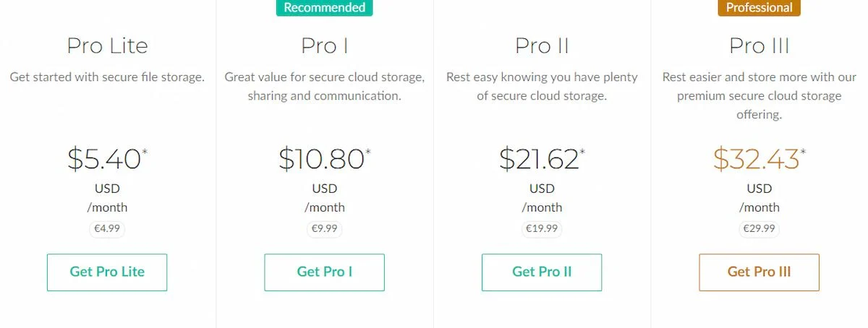Click the Pro III premium storage description text

tap(759, 95)
